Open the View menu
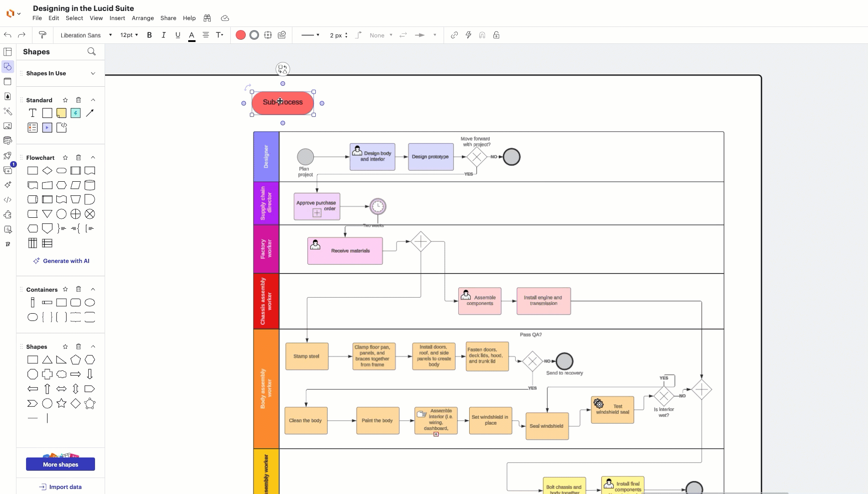This screenshot has height=494, width=868. point(96,18)
